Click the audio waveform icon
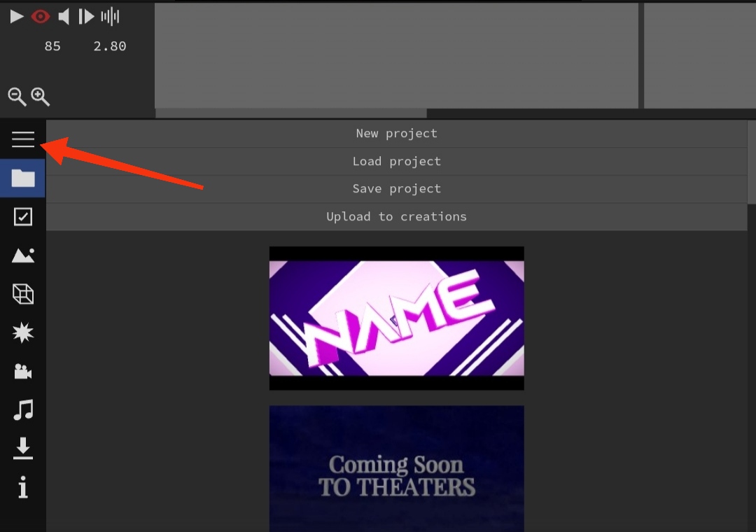The width and height of the screenshot is (756, 532). [110, 17]
